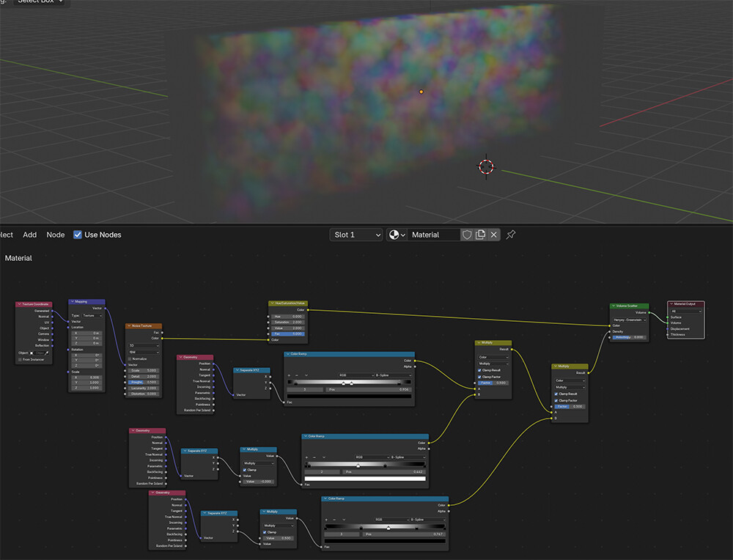Collapse the Mapping node
Image resolution: width=733 pixels, height=560 pixels.
[x=72, y=301]
